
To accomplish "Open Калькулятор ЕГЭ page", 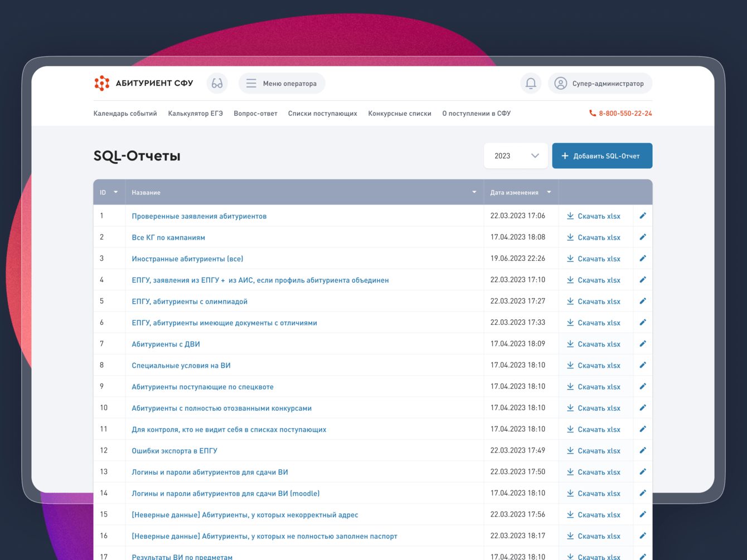I will [x=196, y=114].
